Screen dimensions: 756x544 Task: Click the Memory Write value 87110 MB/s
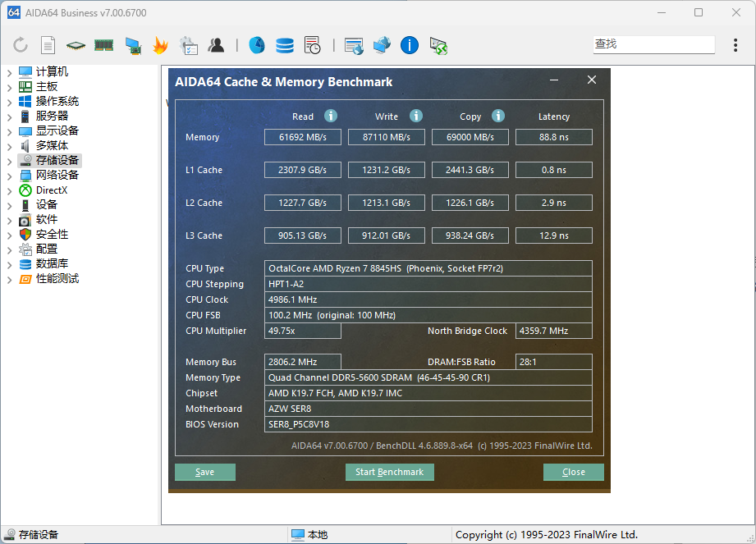point(386,137)
